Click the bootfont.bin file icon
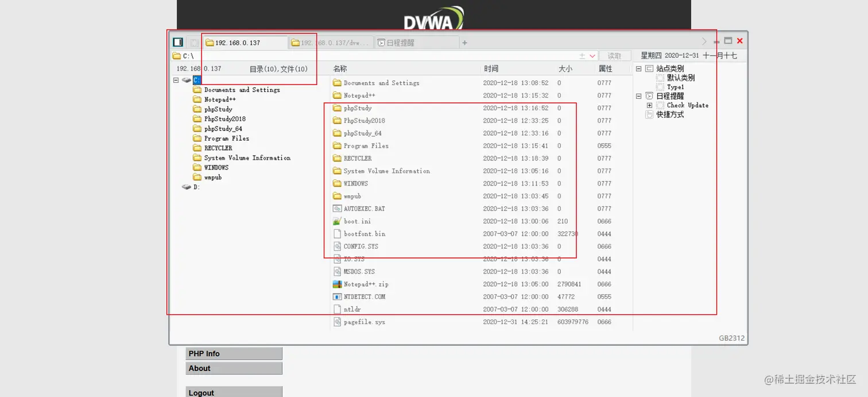This screenshot has width=868, height=397. point(338,234)
